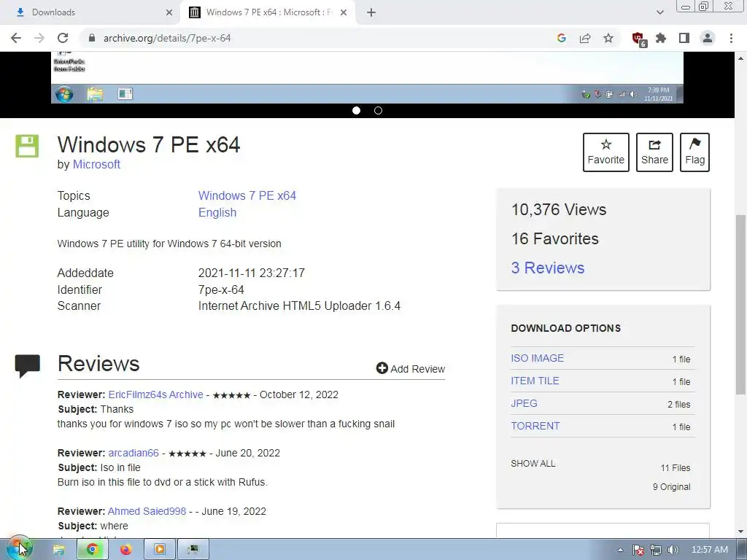Close the Downloads tab
The height and width of the screenshot is (560, 747).
click(169, 12)
